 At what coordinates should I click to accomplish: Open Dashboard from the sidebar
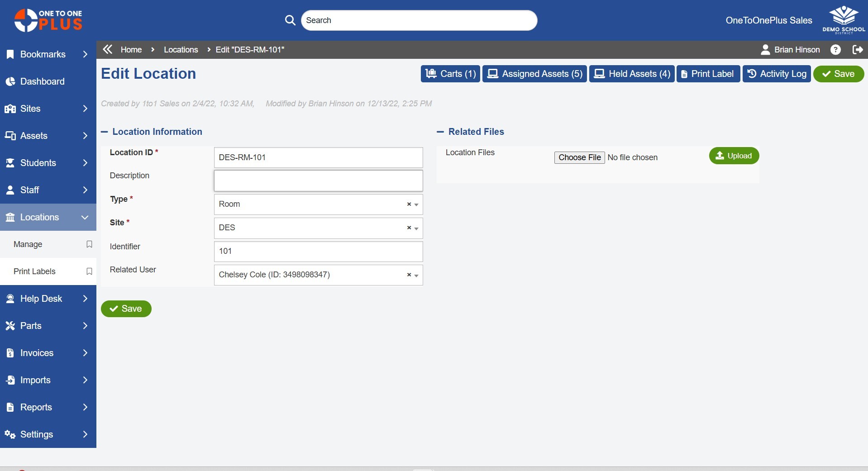coord(42,81)
